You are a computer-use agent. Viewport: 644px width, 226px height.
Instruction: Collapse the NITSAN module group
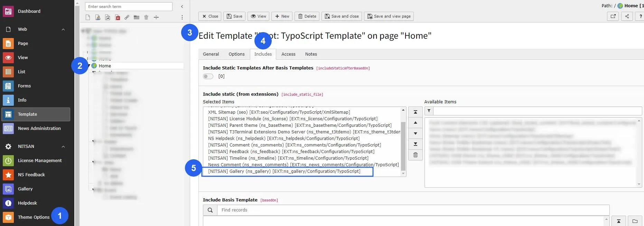point(63,147)
